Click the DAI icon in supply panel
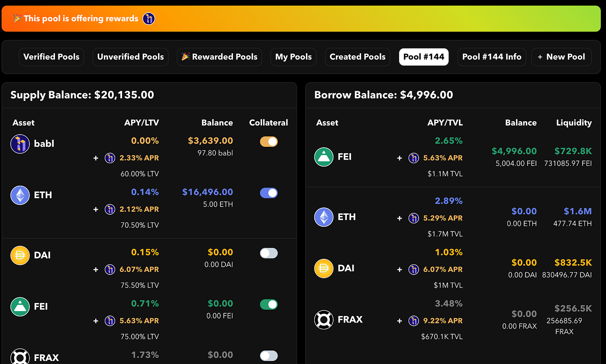 tap(20, 255)
